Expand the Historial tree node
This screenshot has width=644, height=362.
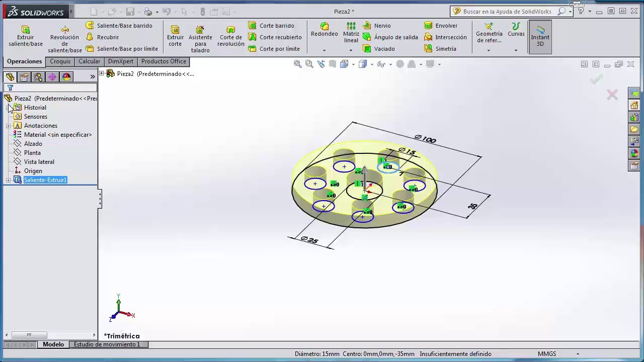click(x=9, y=108)
